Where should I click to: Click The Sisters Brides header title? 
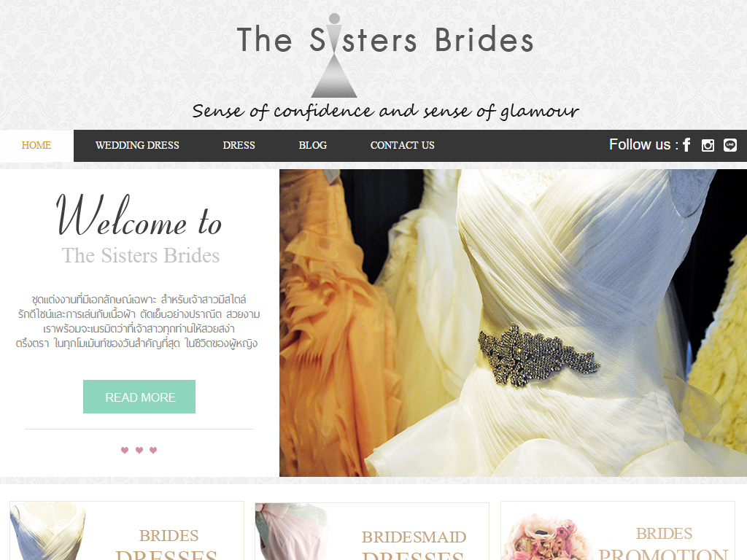point(385,40)
